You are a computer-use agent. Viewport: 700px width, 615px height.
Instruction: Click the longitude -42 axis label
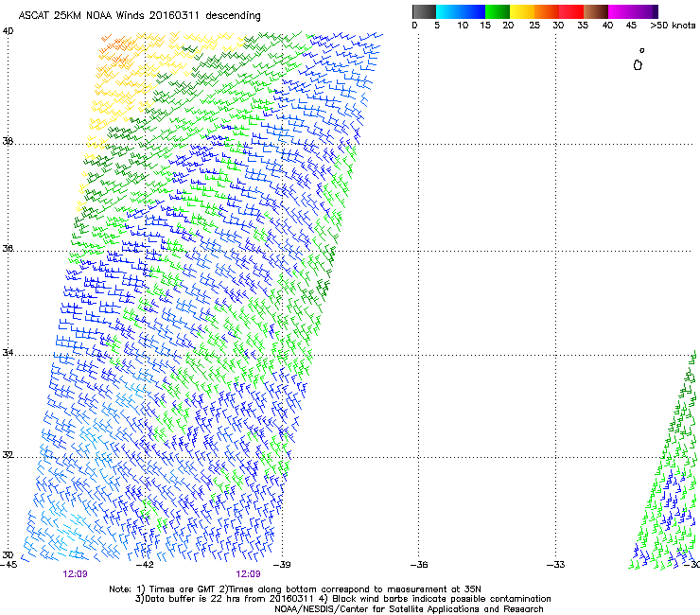(x=145, y=565)
